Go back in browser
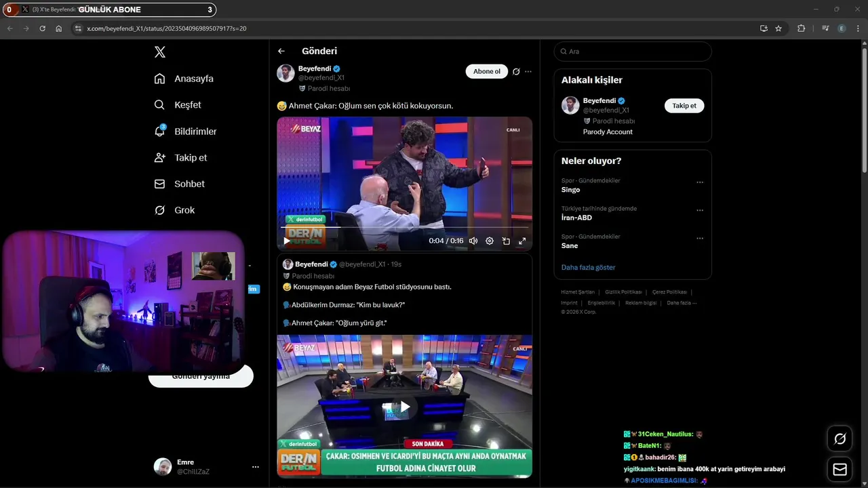Screen dimensions: 868x488 coord(9,28)
